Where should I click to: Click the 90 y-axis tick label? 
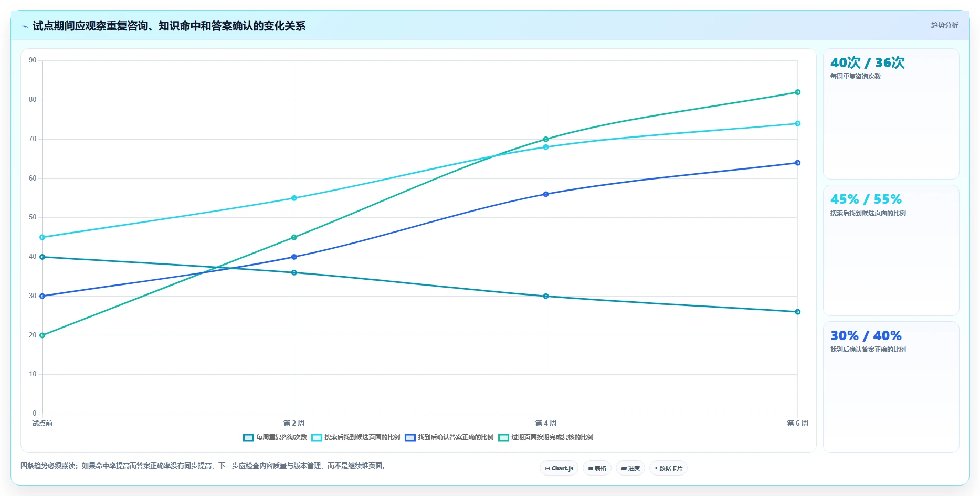pos(33,60)
